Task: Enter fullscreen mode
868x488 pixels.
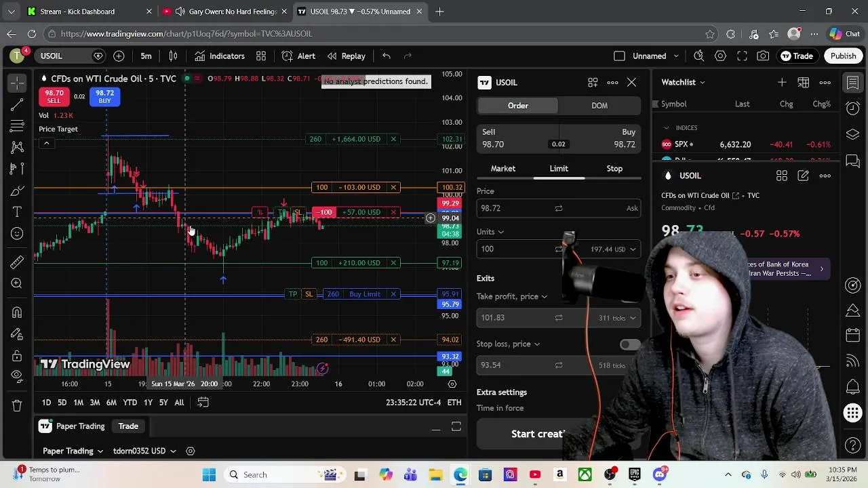Action: point(742,56)
